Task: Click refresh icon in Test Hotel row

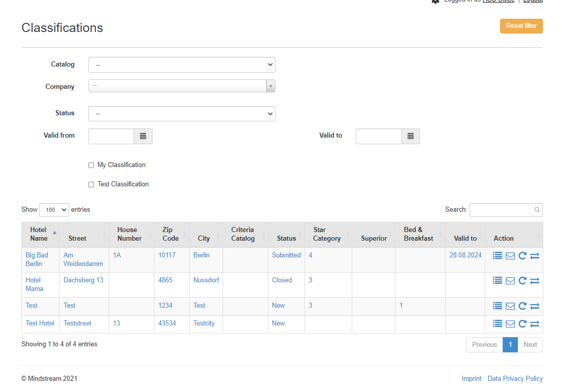Action: click(522, 324)
